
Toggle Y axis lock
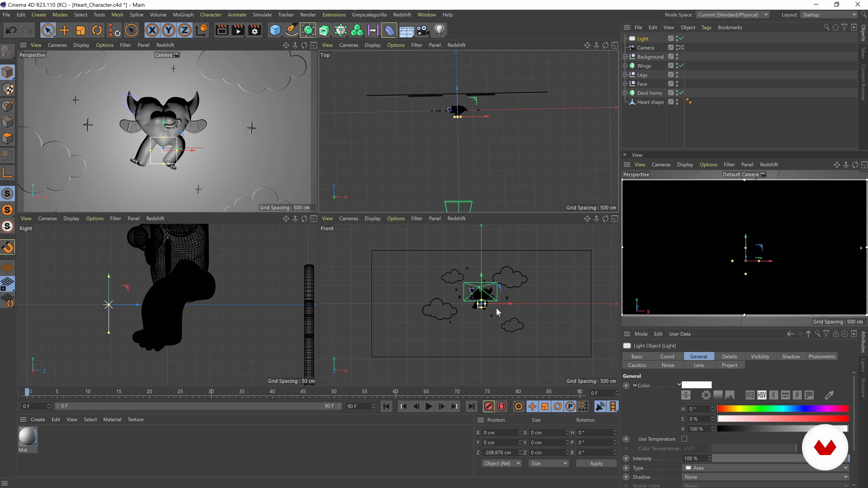click(168, 30)
